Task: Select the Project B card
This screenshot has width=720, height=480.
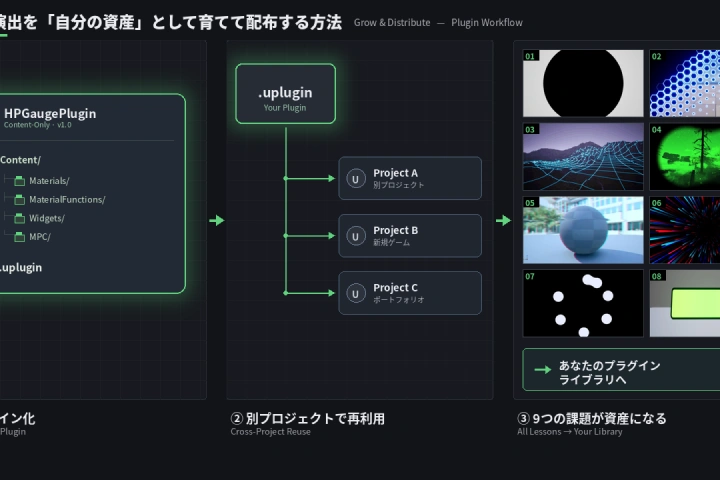Action: coord(410,236)
